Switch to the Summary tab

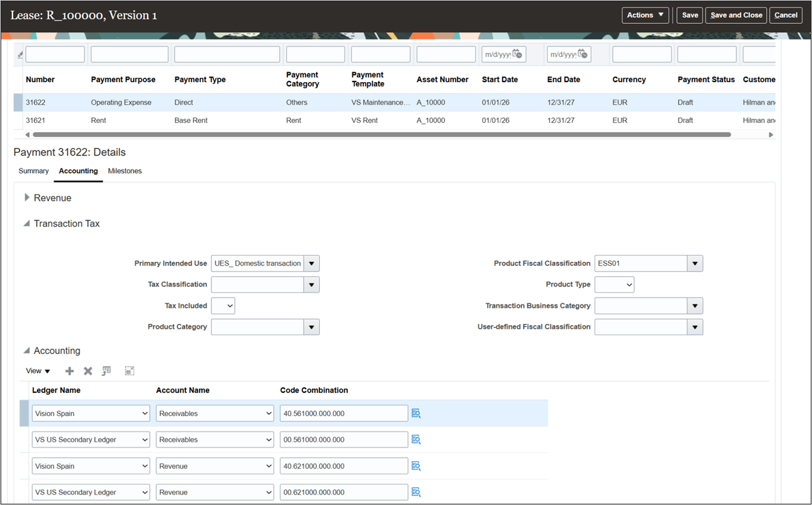click(33, 170)
